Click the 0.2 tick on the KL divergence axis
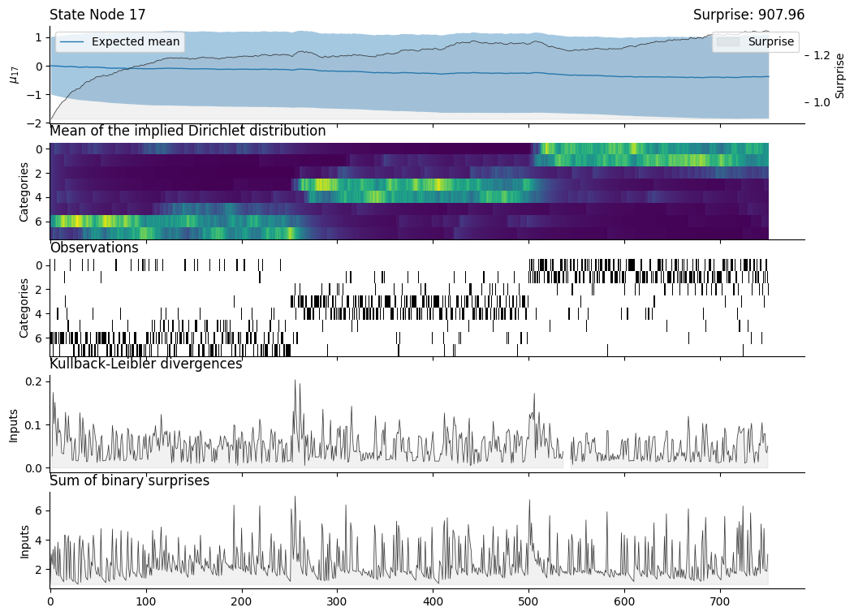The height and width of the screenshot is (616, 854). [x=32, y=381]
